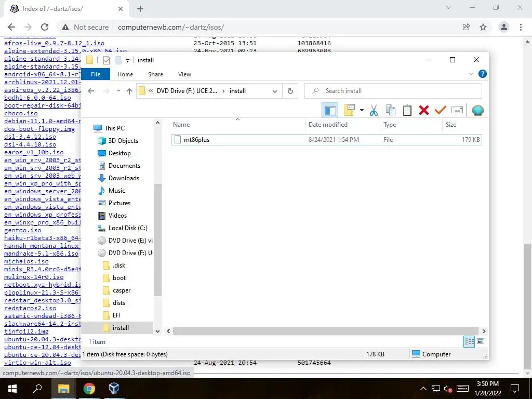The image size is (532, 399).
Task: Select Downloads in navigation pane
Action: pos(124,178)
